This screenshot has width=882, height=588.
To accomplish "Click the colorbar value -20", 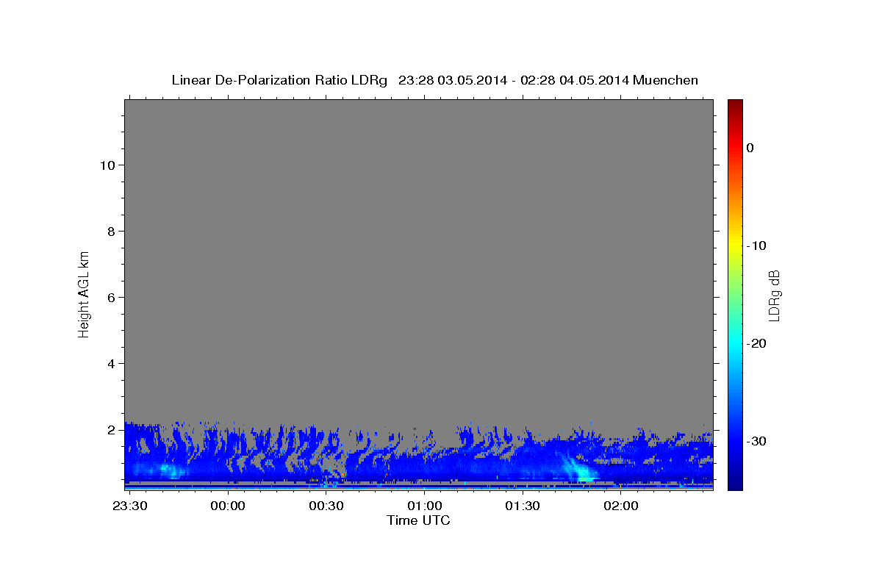I will 756,343.
